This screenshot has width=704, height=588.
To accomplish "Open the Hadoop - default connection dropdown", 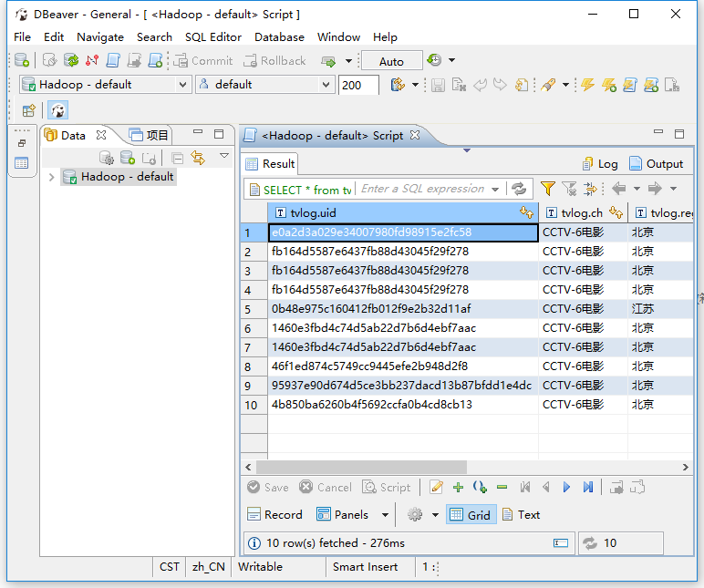I will [x=182, y=85].
